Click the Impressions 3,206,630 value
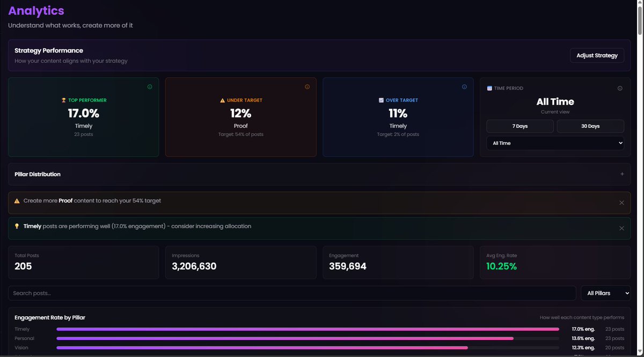Screen dimensions: 644x357 pos(194,266)
